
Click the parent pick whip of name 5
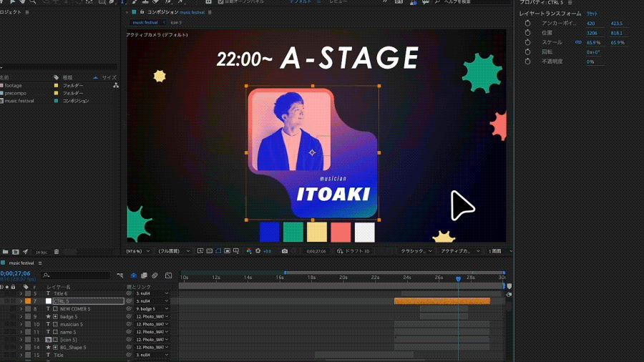[x=129, y=332]
